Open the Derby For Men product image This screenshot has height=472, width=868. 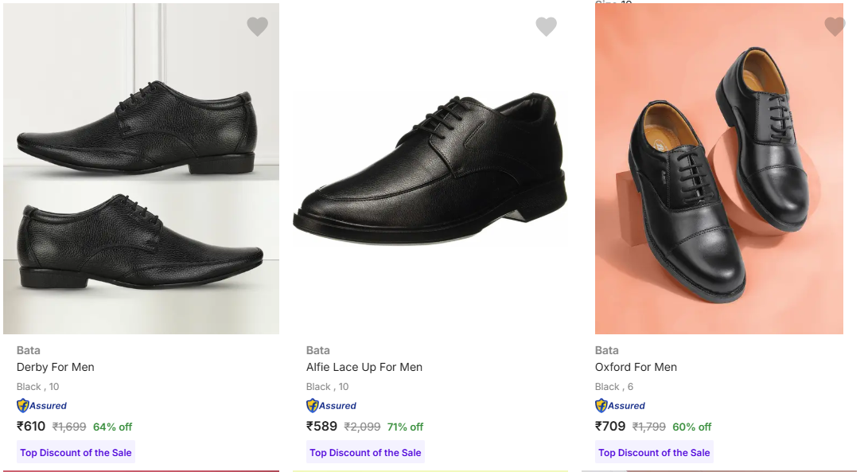(x=141, y=169)
